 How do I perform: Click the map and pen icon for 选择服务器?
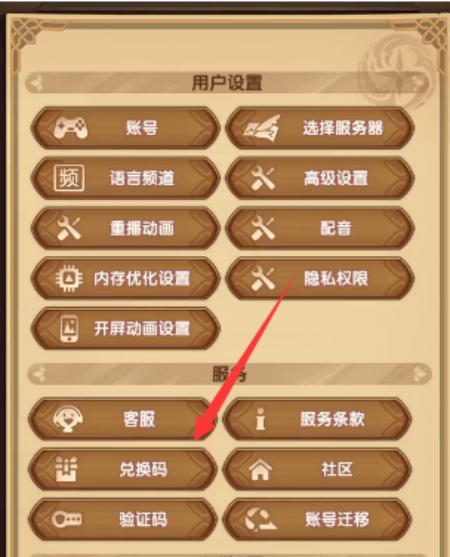(x=262, y=128)
